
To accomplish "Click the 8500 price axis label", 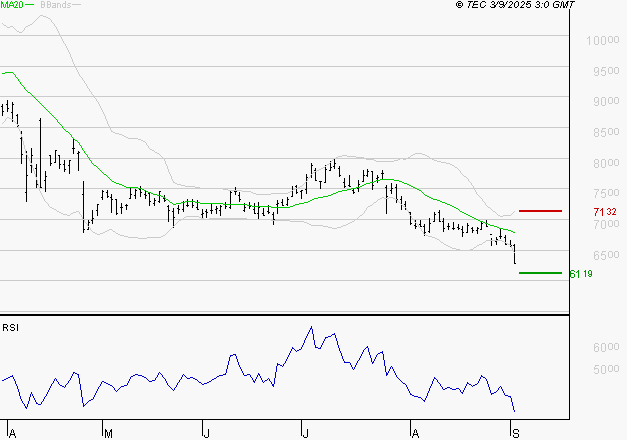I will pos(606,132).
